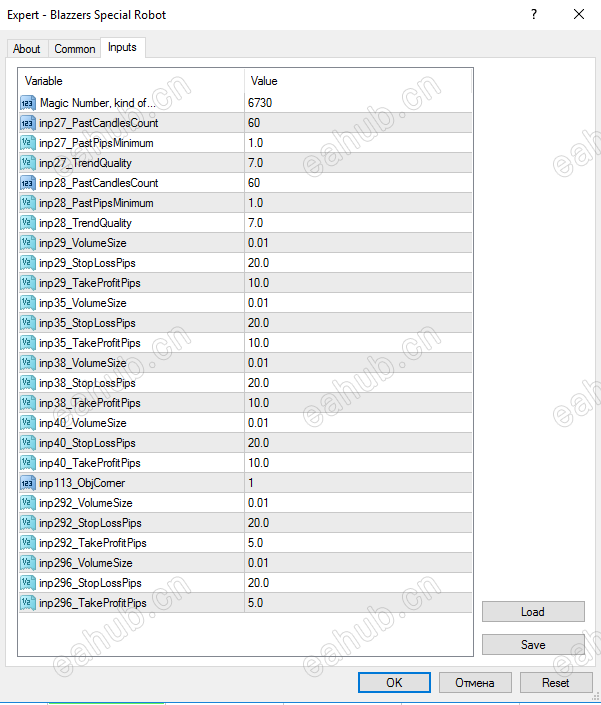Edit inp28_PastPipsMinimum value 1.0
The width and height of the screenshot is (601, 705).
coord(358,203)
